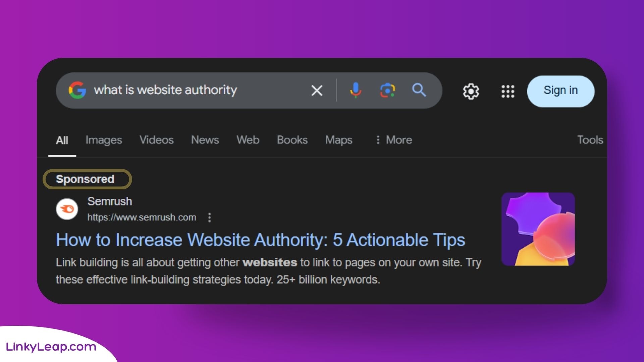Select the Web search tab
The width and height of the screenshot is (644, 362).
(248, 140)
